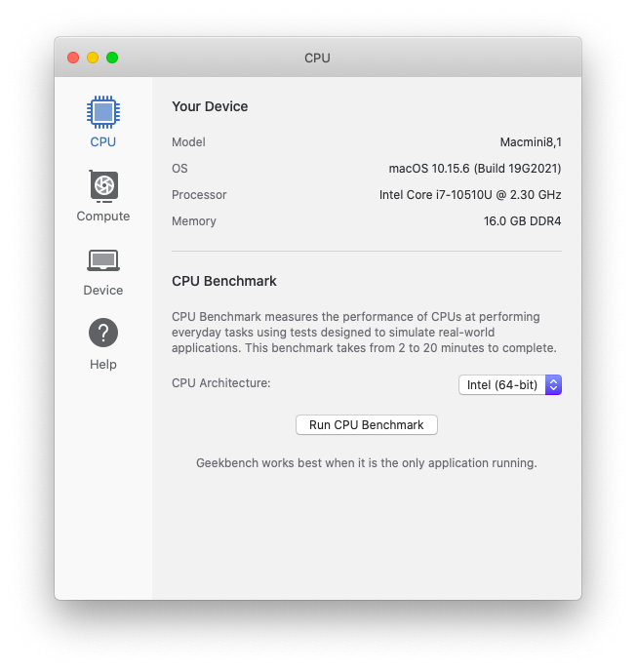Open the Compute section icon
636x672 pixels.
[102, 186]
